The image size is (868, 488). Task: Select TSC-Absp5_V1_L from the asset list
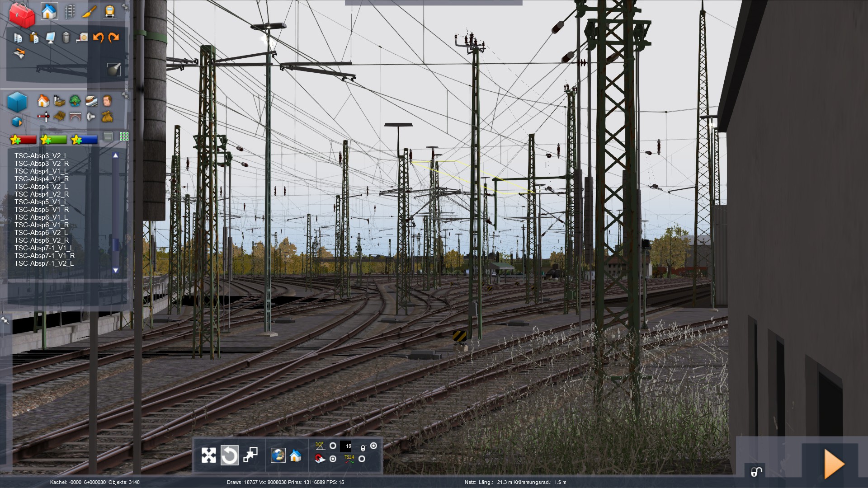click(x=41, y=202)
